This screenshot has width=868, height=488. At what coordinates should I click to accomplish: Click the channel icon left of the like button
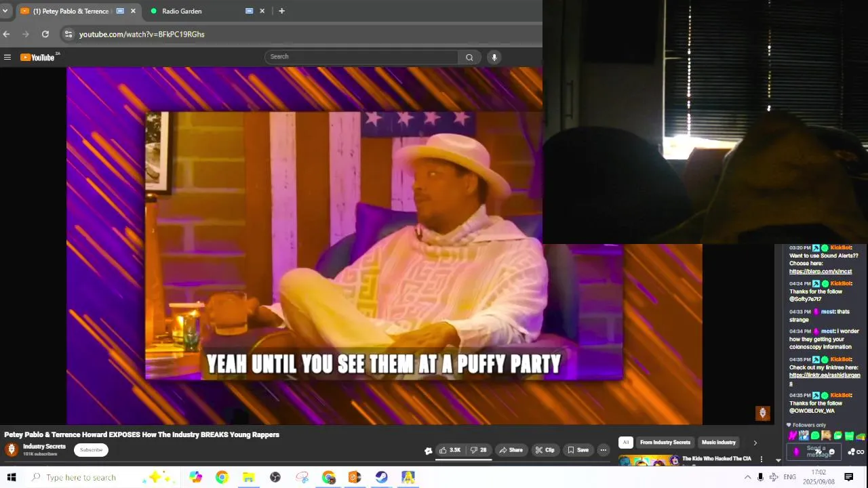pyautogui.click(x=428, y=451)
